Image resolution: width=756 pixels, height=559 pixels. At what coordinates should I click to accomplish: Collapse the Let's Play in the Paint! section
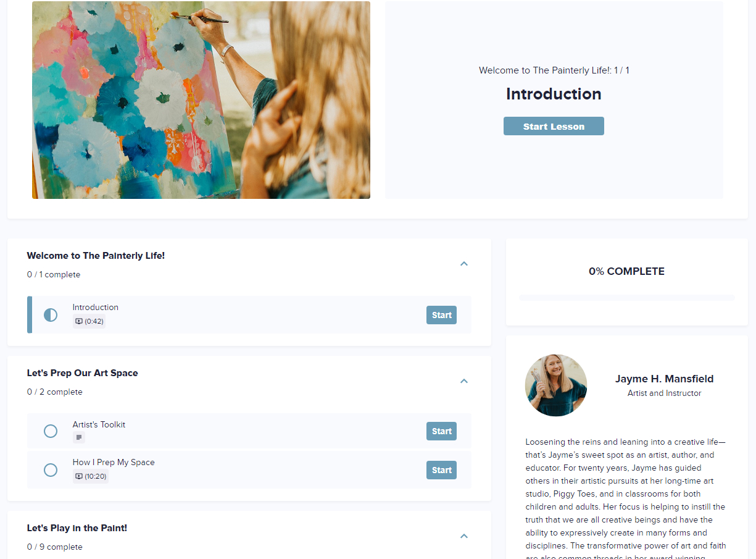tap(464, 536)
